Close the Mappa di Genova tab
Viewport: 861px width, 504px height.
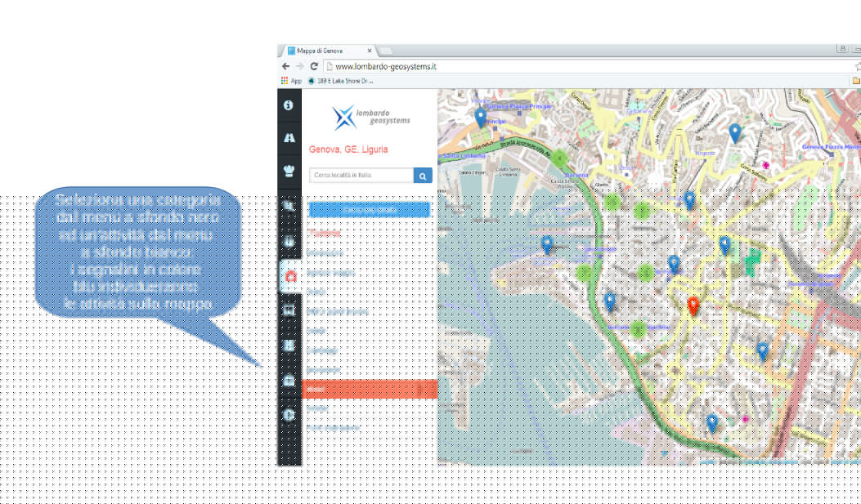(x=370, y=51)
